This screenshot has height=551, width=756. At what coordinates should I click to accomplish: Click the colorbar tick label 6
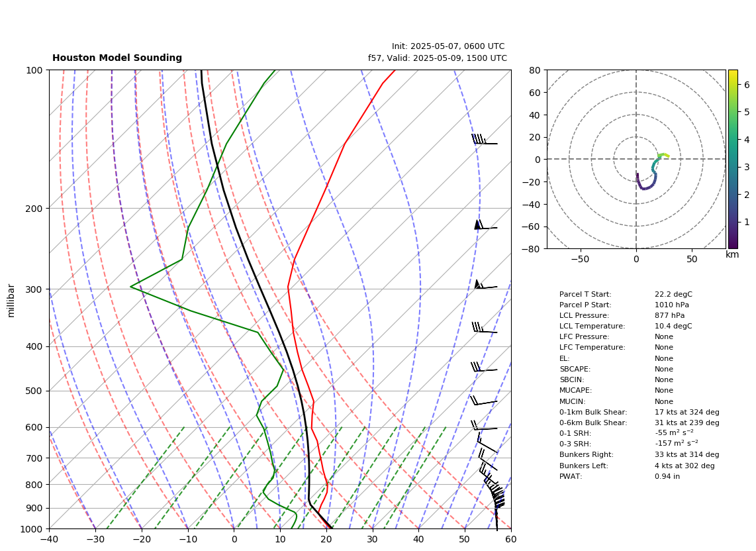point(747,85)
